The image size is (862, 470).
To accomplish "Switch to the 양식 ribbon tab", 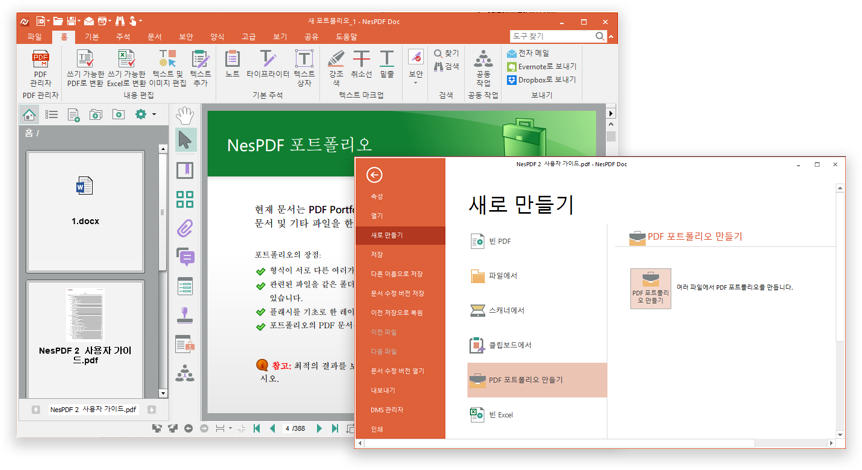I will click(217, 37).
